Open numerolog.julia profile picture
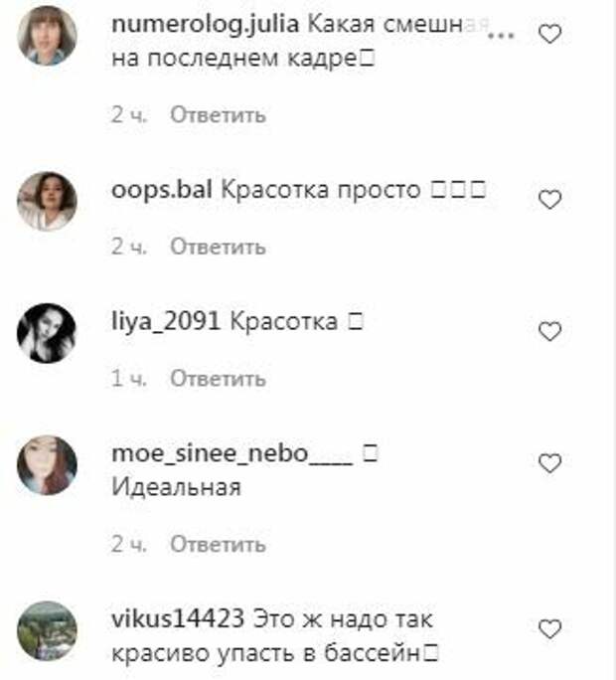616x680 pixels. [x=47, y=36]
